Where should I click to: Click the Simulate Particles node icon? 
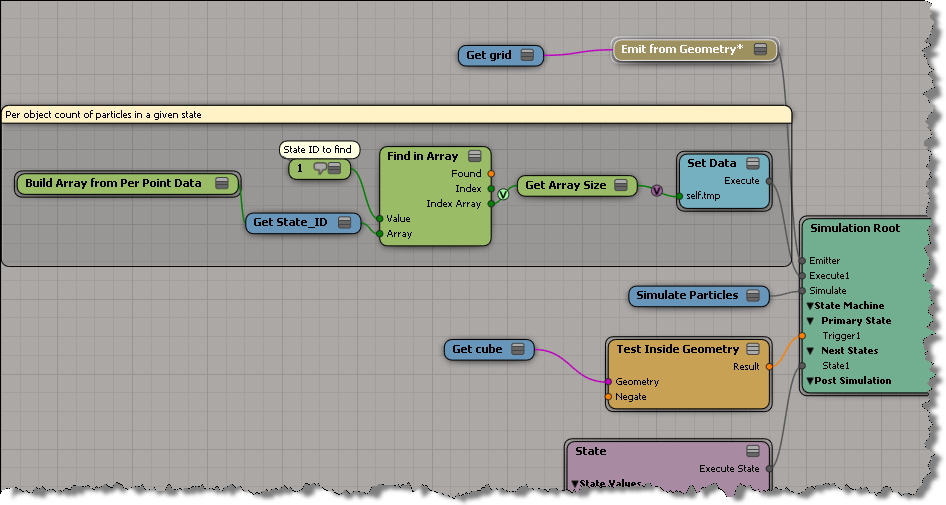755,295
